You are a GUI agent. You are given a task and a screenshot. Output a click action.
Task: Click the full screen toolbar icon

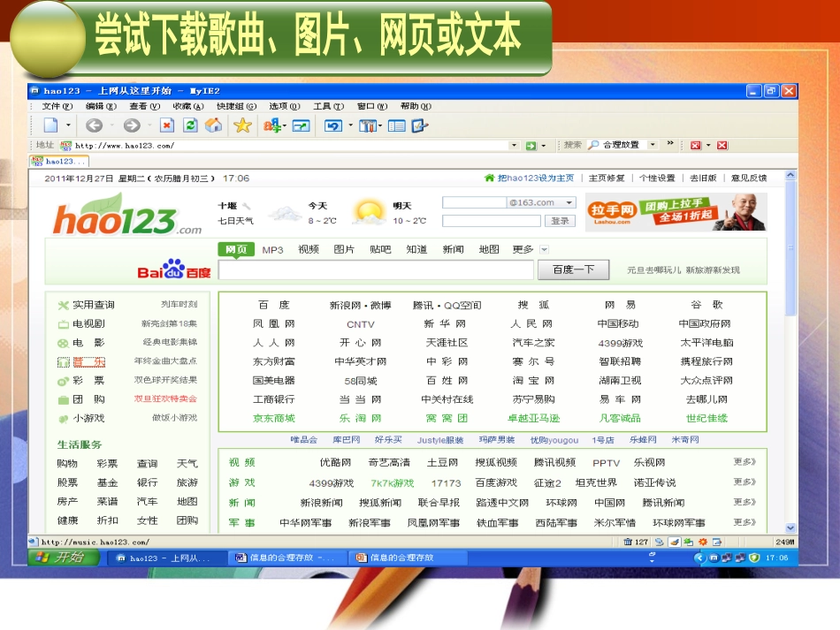[301, 126]
